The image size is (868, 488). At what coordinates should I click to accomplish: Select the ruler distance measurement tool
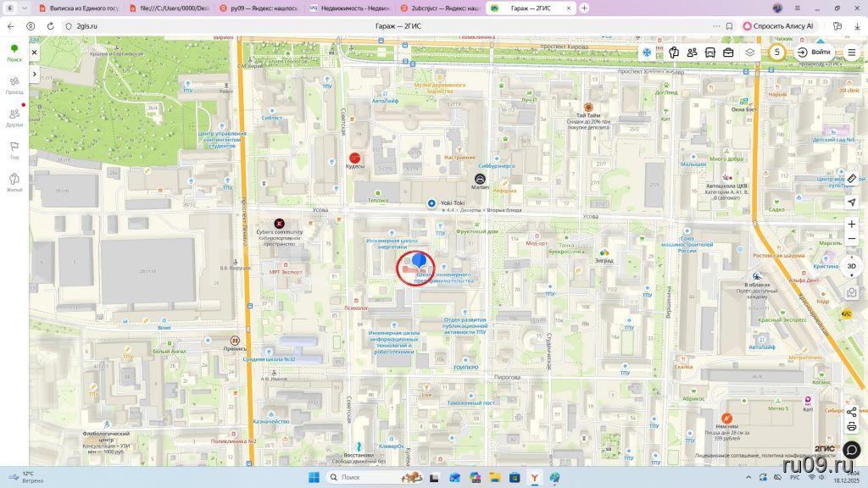(x=852, y=179)
